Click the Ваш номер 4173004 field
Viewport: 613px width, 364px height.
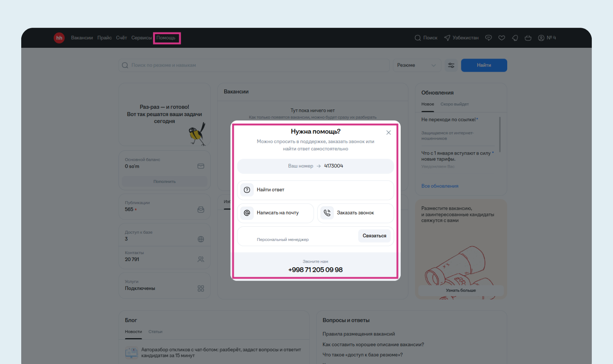click(315, 166)
